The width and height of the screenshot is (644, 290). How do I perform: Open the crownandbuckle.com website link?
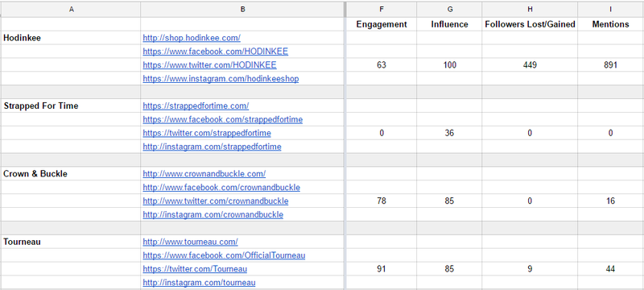pos(204,174)
